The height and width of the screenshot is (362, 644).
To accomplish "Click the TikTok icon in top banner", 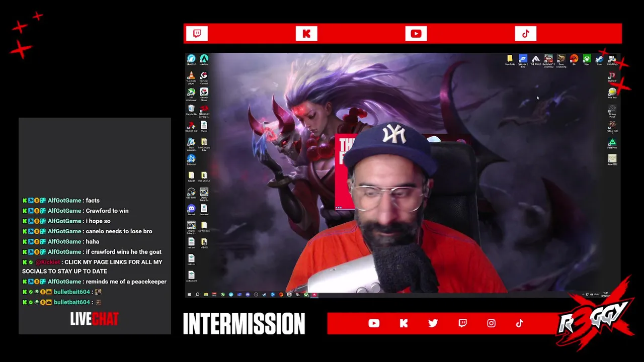I will (x=525, y=34).
